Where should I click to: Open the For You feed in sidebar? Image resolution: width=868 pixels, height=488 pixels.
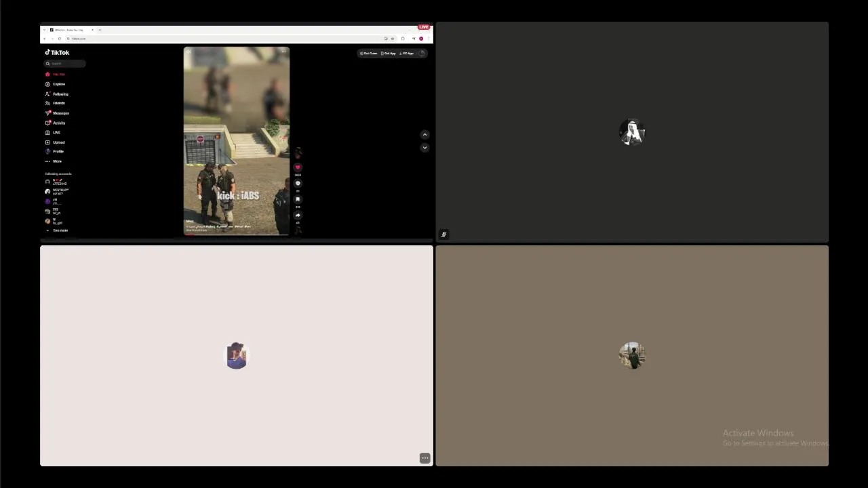click(56, 74)
